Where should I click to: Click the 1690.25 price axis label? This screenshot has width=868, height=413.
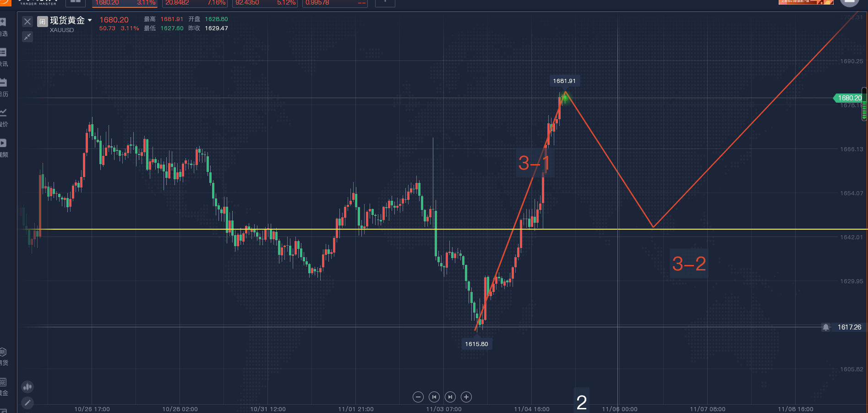point(852,61)
